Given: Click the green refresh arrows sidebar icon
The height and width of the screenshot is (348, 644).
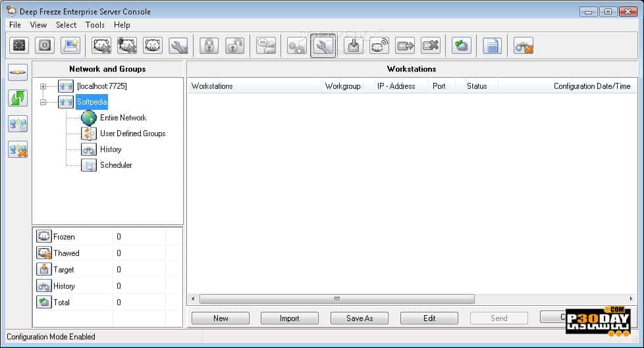Looking at the screenshot, I should click(18, 98).
